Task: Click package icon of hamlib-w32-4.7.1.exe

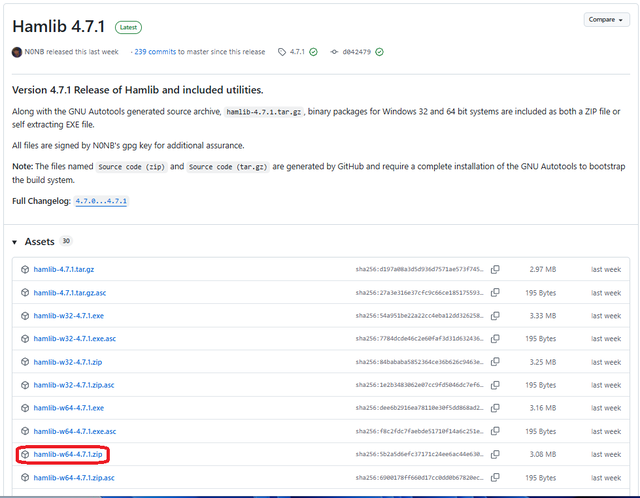Action: 25,316
